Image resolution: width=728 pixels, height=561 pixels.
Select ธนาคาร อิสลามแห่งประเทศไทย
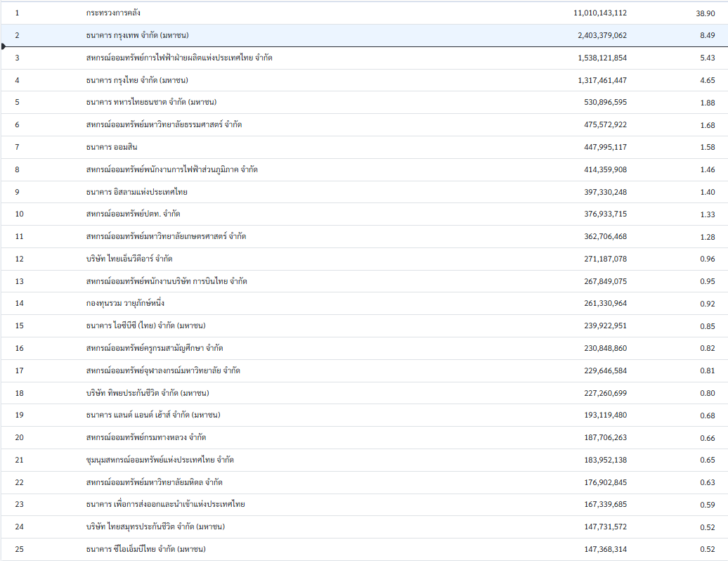[136, 192]
